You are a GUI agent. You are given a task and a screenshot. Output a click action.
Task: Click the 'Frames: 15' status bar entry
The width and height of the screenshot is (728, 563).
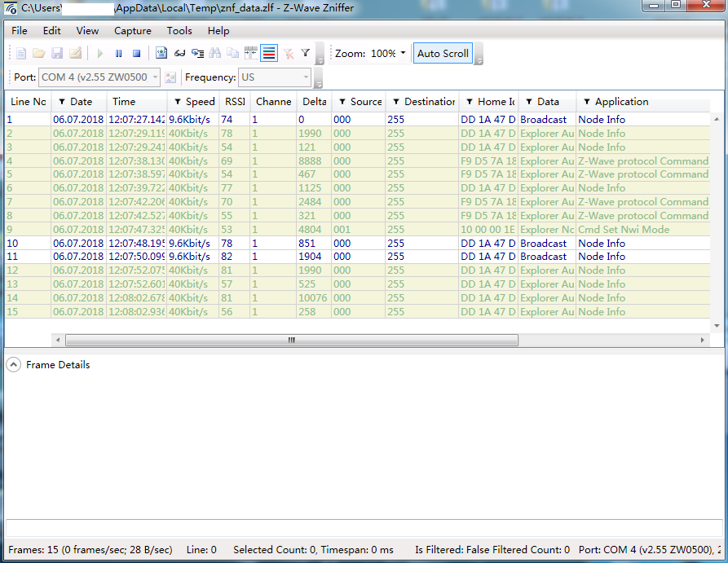tap(90, 549)
